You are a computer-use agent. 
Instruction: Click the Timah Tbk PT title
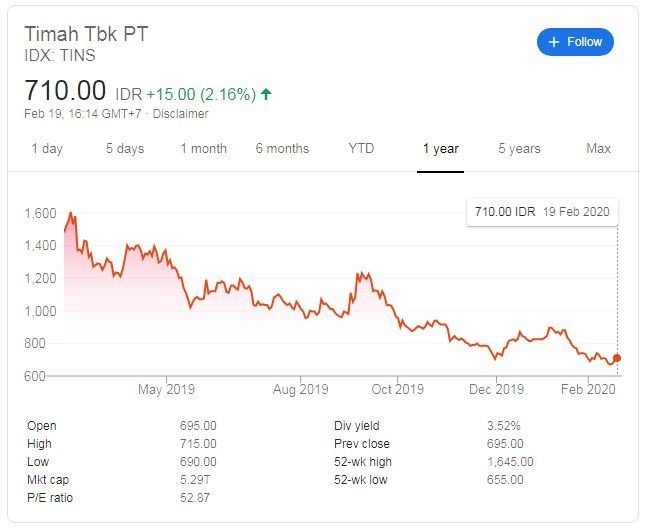pyautogui.click(x=86, y=33)
